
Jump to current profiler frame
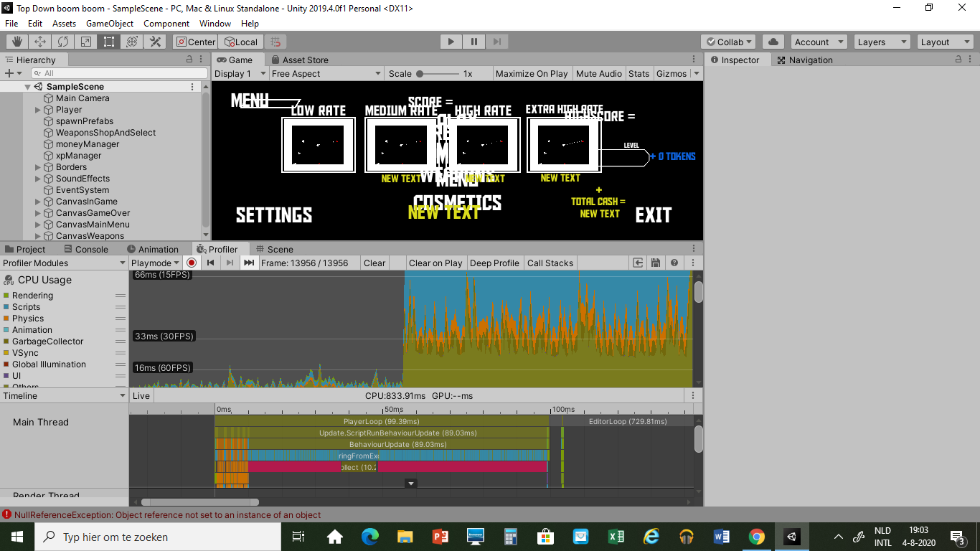pyautogui.click(x=249, y=263)
